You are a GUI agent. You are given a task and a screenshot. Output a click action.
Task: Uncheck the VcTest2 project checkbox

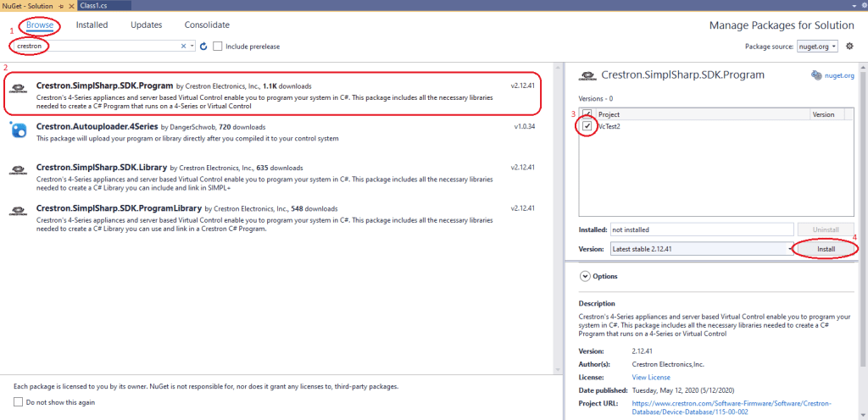pos(587,125)
